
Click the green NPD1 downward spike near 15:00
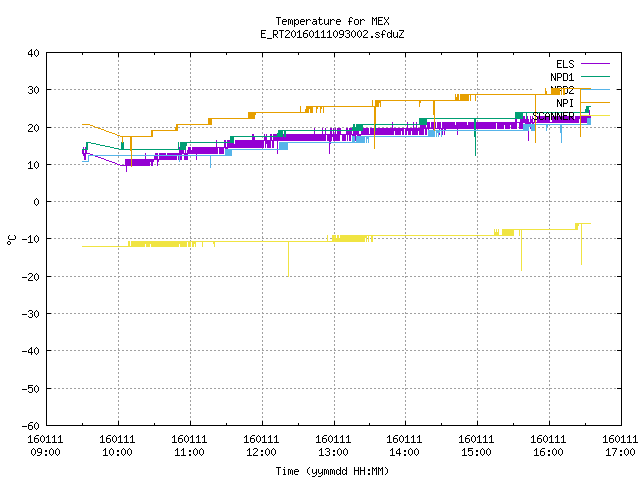click(x=475, y=138)
